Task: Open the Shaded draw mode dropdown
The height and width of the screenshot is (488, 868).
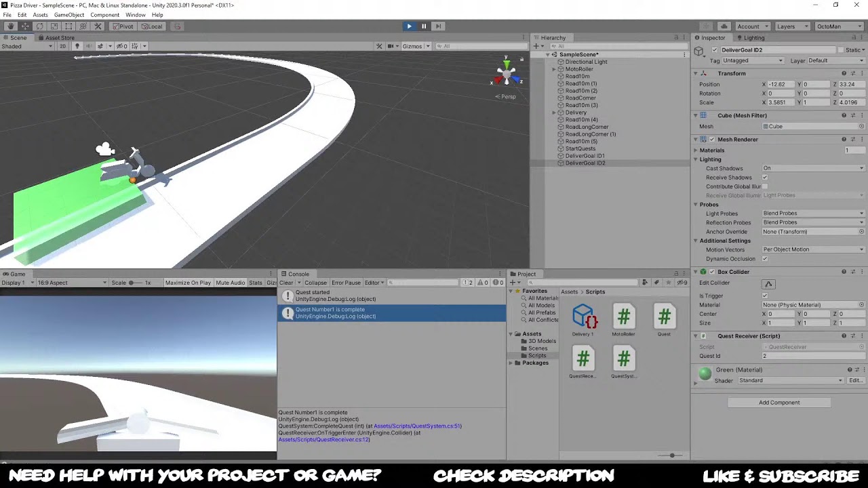Action: coord(27,46)
